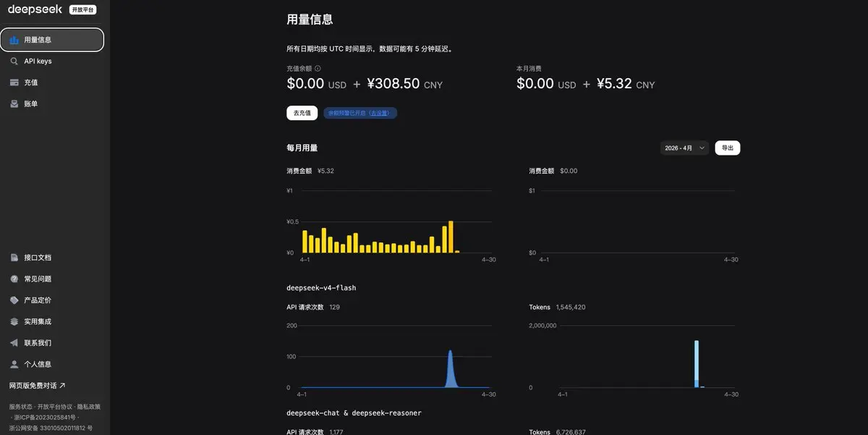Click the info icon beside 充值余额
Image resolution: width=868 pixels, height=435 pixels.
tap(318, 69)
